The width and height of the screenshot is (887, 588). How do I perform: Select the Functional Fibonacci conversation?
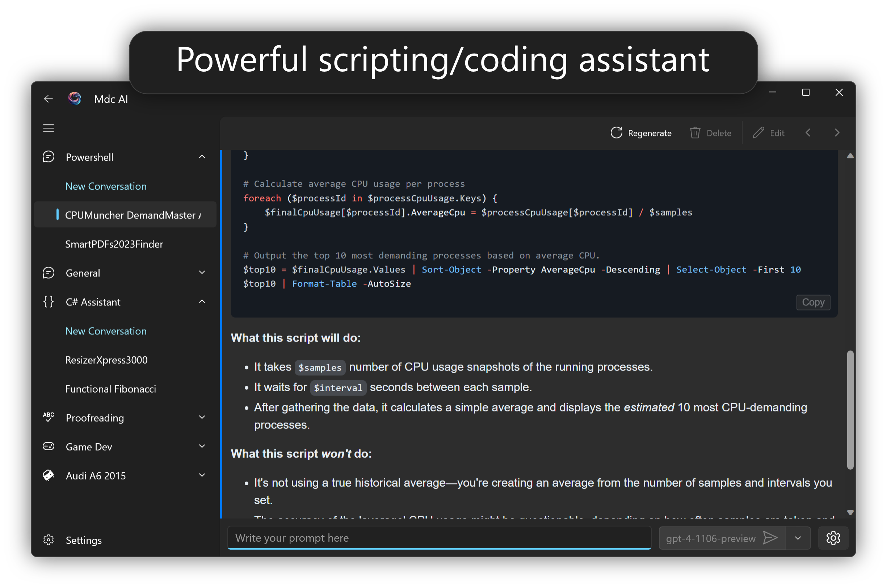pos(110,389)
